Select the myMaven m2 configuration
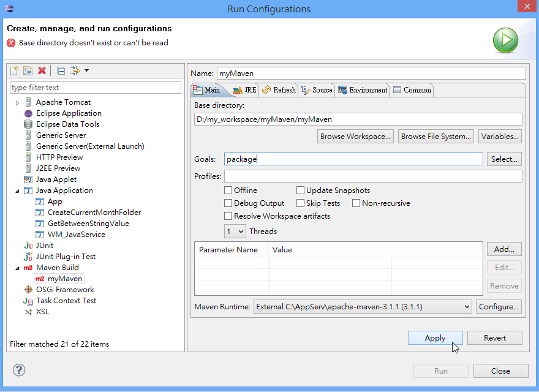 [x=64, y=279]
